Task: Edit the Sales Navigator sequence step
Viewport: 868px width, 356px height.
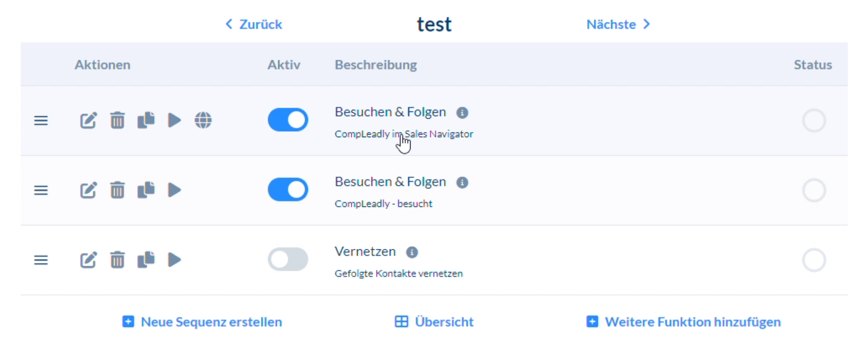Action: coord(88,120)
